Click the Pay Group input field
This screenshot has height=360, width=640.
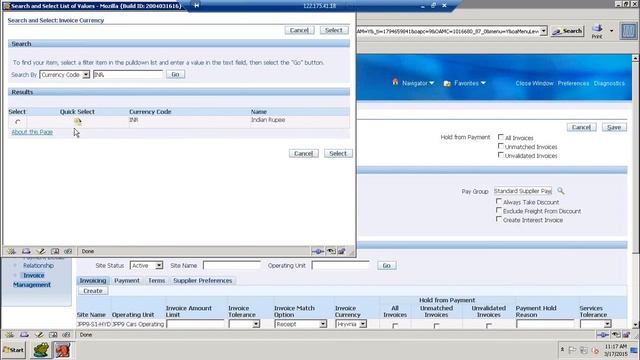click(522, 191)
